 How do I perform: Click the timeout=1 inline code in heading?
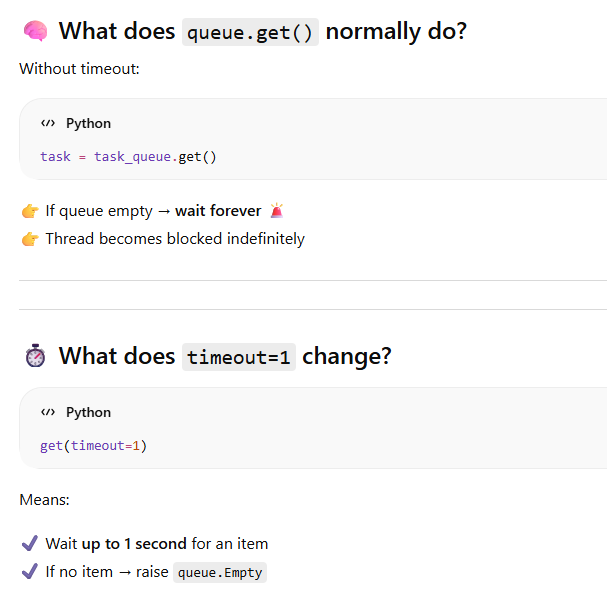[239, 357]
